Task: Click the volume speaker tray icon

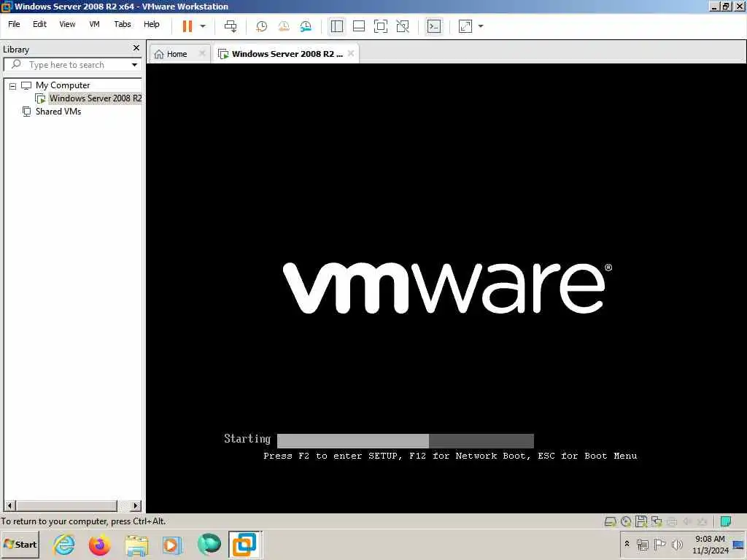Action: coord(677,544)
